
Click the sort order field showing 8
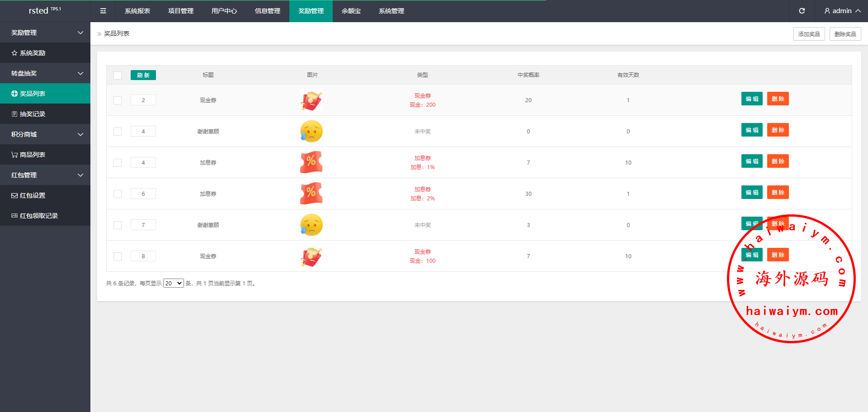143,256
